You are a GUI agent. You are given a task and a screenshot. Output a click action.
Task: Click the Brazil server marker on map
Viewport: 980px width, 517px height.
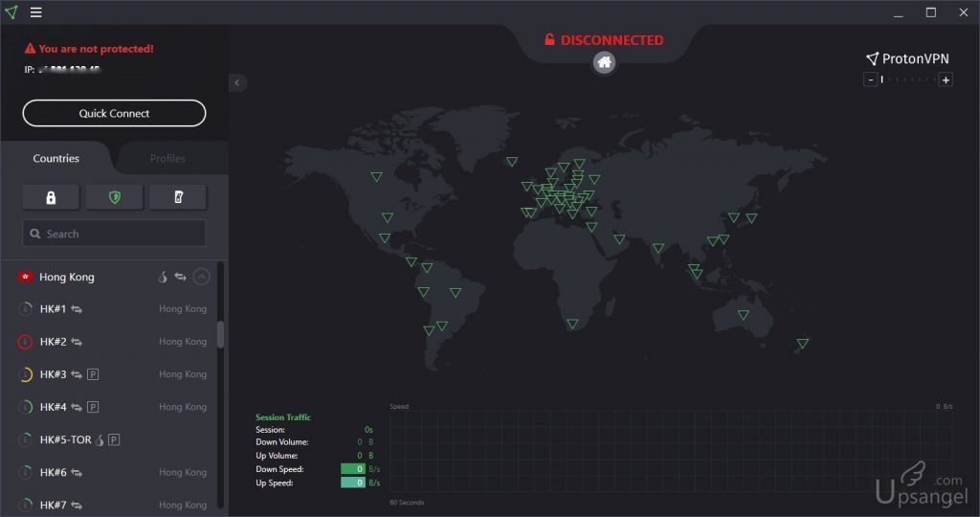coord(456,293)
